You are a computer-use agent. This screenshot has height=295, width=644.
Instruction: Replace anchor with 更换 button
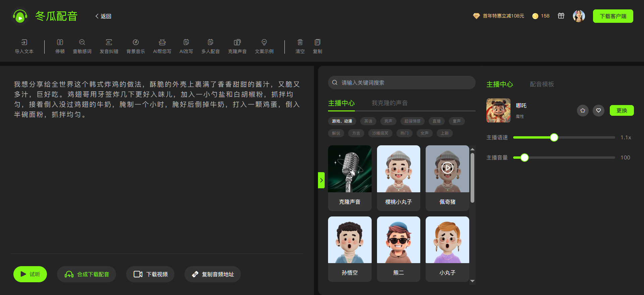pos(622,110)
